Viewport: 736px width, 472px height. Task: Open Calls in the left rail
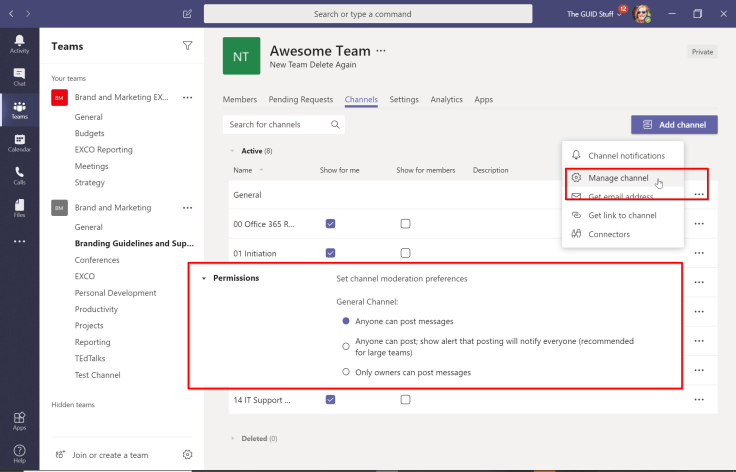pyautogui.click(x=19, y=175)
